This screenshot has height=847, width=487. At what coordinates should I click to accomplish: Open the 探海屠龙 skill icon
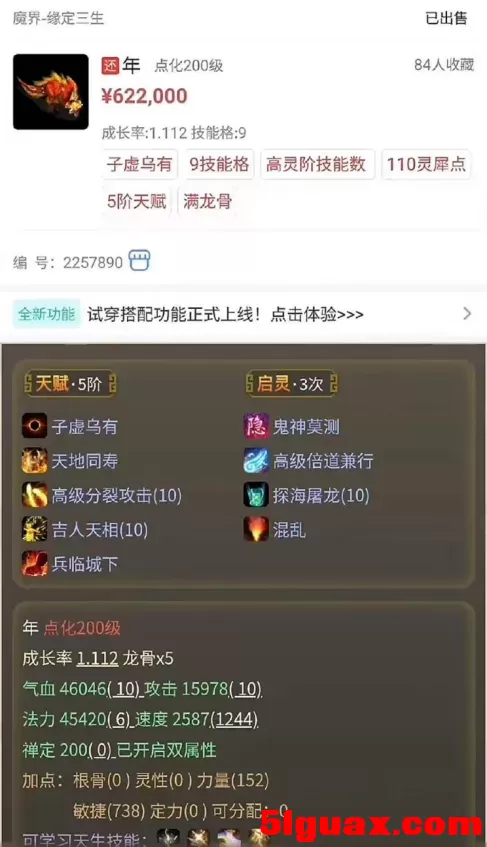(x=256, y=495)
